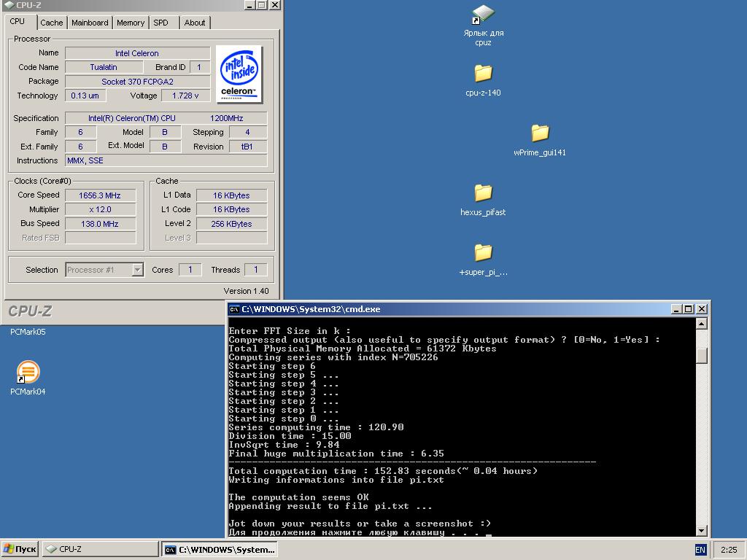
Task: Click the Multiplier value x 12.0
Action: pos(100,209)
